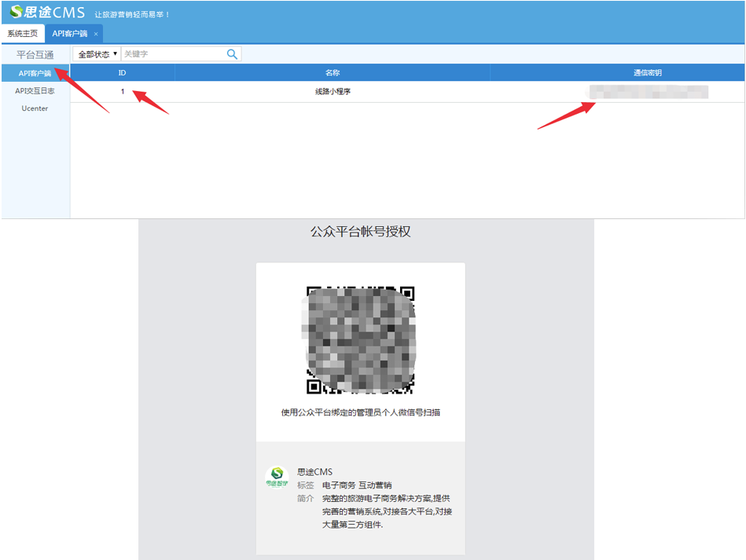Switch to the 系统主页 tab
Viewport: 746px width, 560px height.
click(23, 34)
